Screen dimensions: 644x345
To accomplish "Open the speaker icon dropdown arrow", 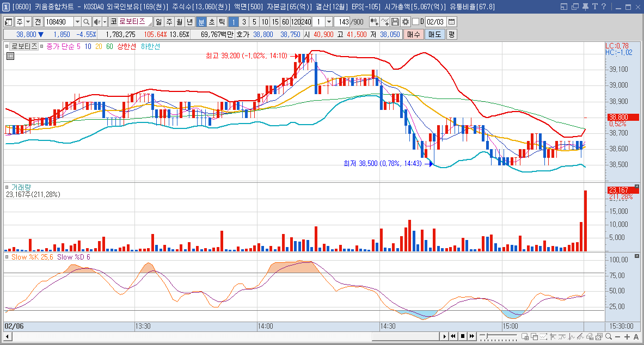I will click(x=105, y=22).
